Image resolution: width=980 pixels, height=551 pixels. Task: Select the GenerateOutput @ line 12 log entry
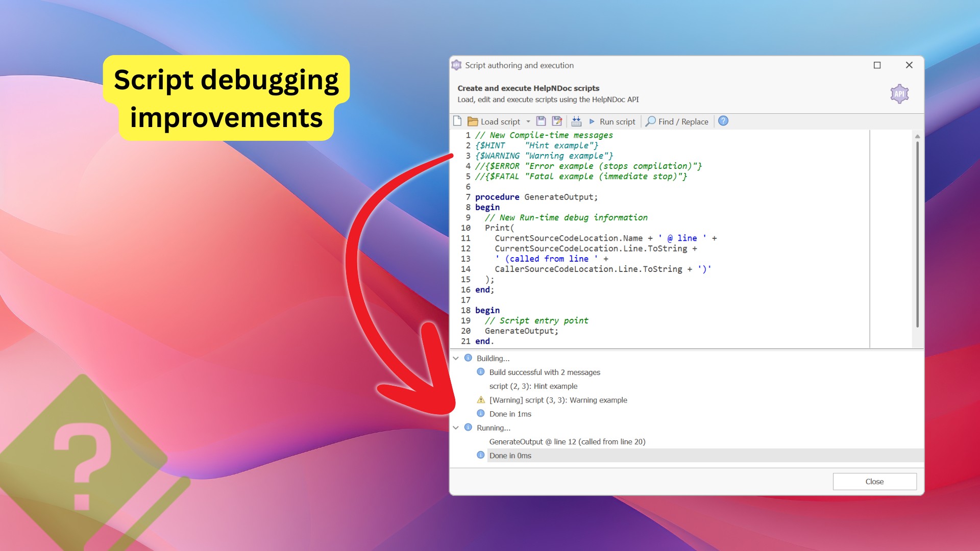[567, 441]
